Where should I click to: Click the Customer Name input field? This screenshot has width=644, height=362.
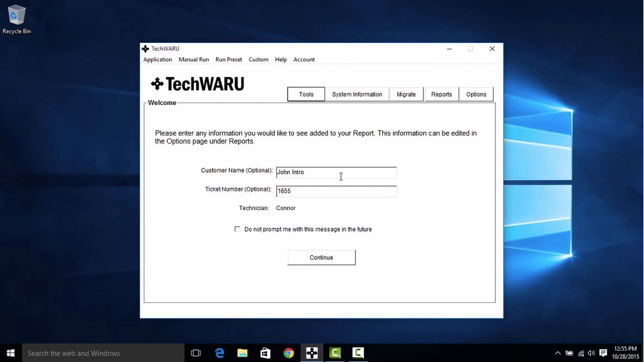point(336,172)
